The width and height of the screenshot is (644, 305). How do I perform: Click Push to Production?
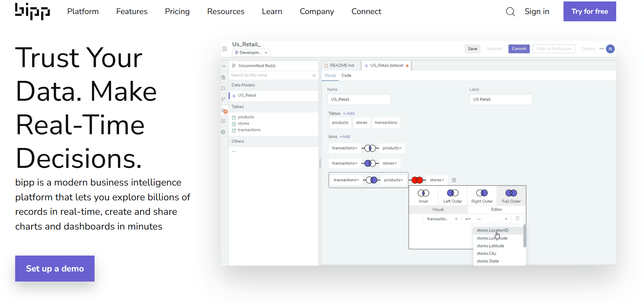point(554,49)
